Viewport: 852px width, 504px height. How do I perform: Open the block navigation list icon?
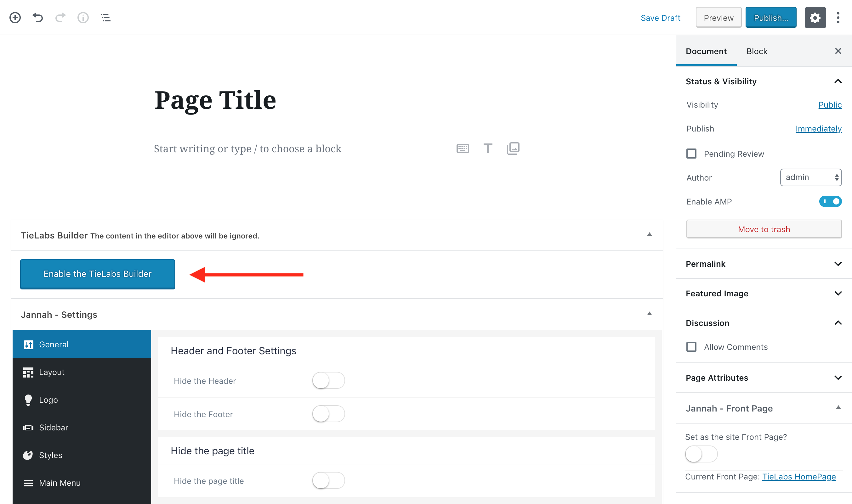point(106,18)
